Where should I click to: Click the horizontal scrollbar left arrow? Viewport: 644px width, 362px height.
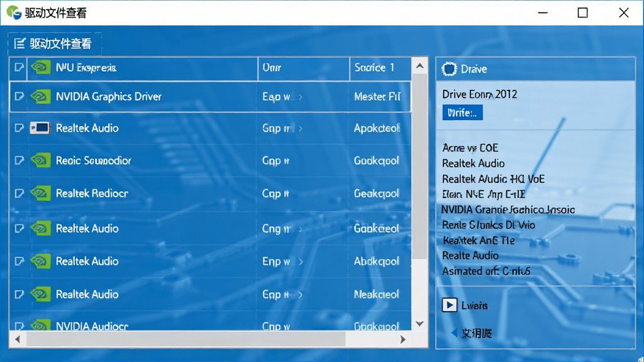[17, 339]
